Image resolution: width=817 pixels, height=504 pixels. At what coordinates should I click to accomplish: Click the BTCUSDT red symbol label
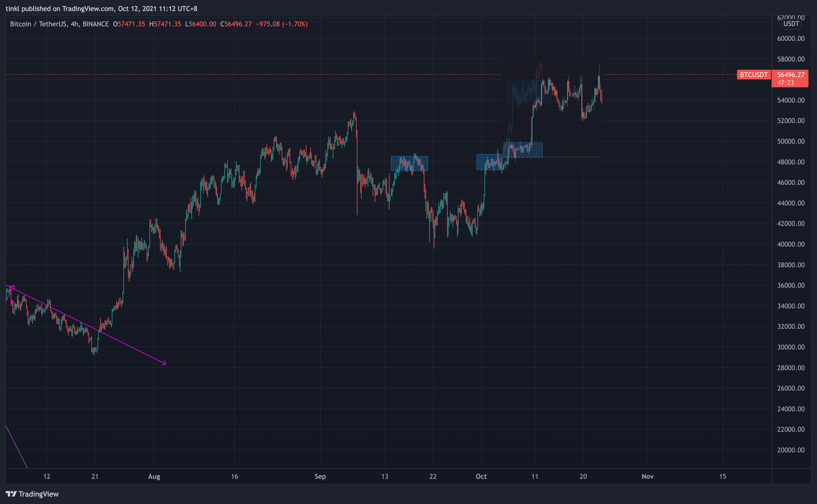[754, 75]
